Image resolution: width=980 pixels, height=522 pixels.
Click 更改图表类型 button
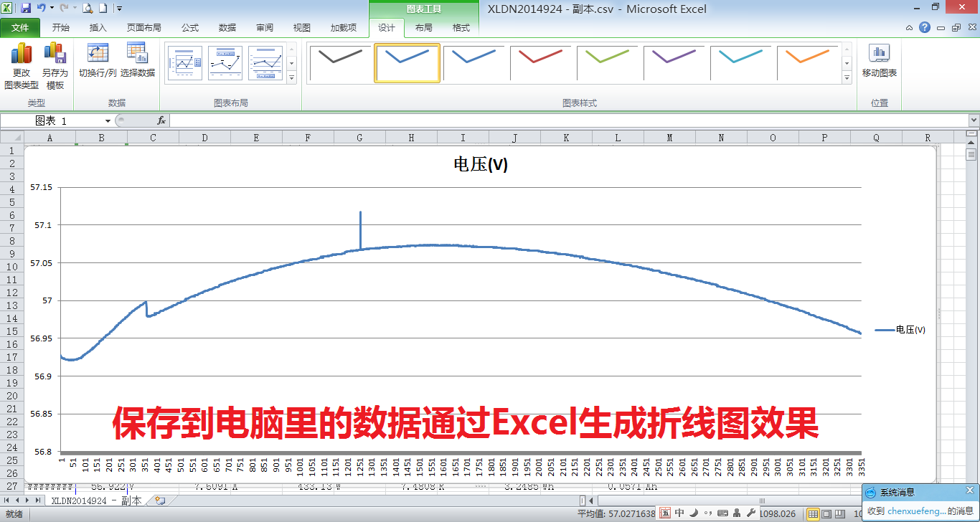point(22,66)
